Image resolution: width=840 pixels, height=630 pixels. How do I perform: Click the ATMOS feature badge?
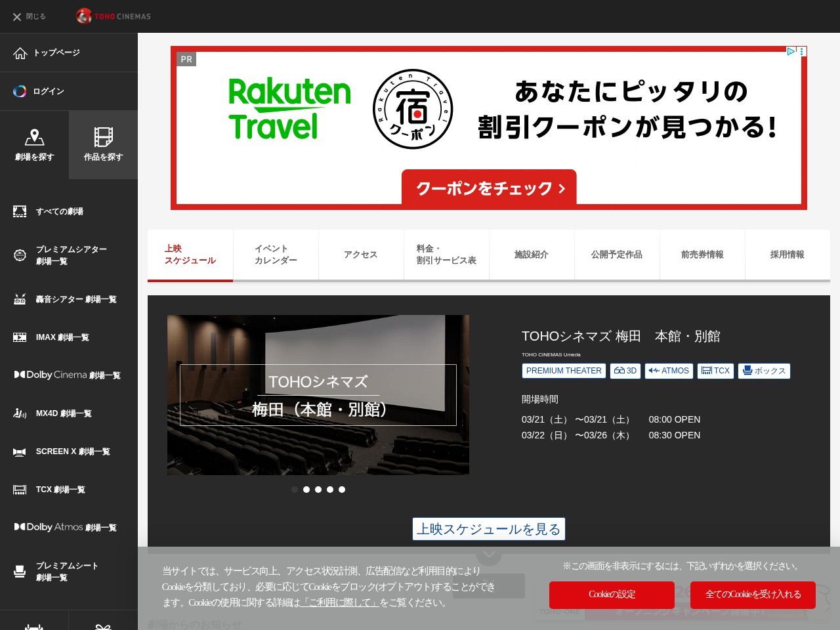point(669,371)
